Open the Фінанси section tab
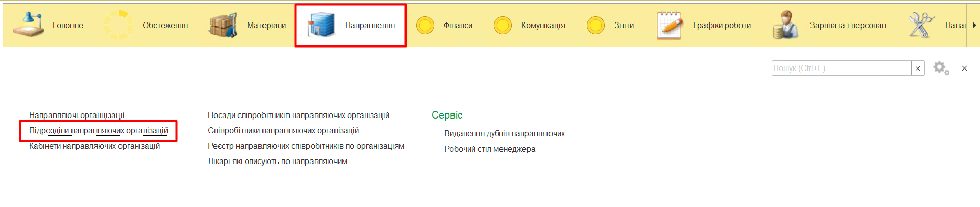The width and height of the screenshot is (980, 207). point(458,25)
